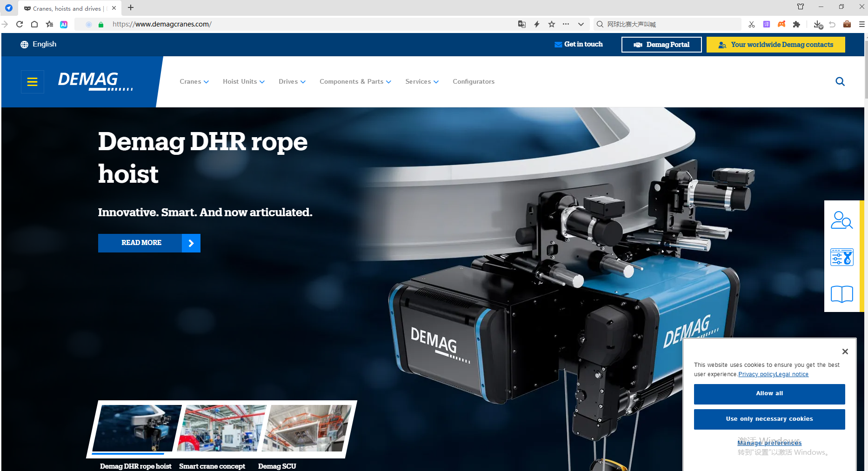Close the cookie consent popup
Viewport: 868px width, 471px height.
845,352
